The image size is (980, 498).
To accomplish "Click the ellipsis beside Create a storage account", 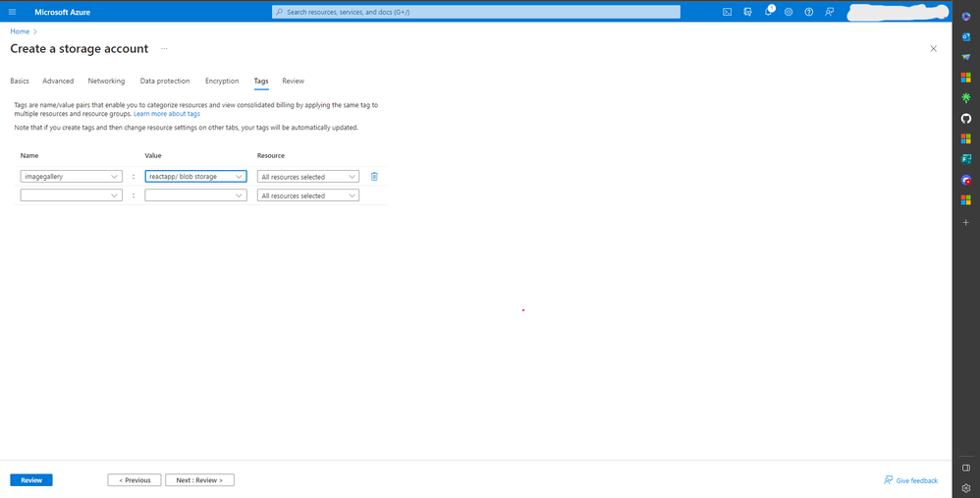I will point(164,48).
